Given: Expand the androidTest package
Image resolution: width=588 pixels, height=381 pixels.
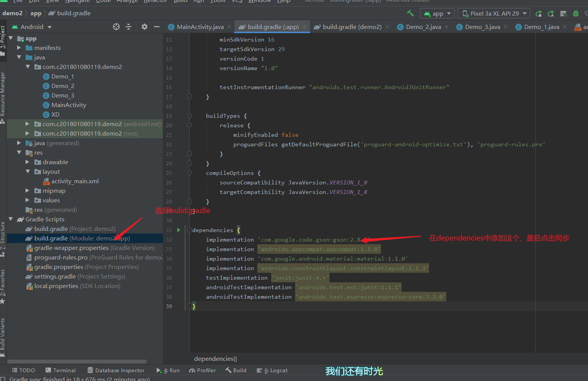Looking at the screenshot, I should [x=27, y=124].
